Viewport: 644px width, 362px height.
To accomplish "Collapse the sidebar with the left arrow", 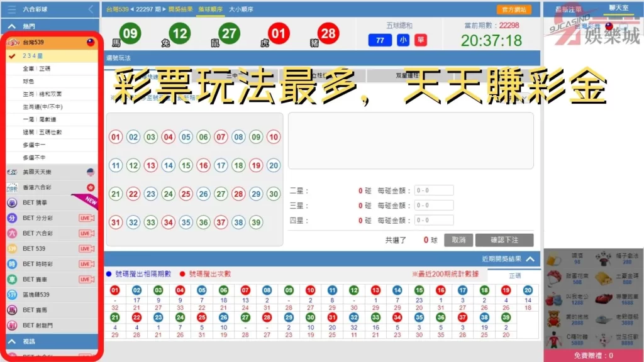I will [x=91, y=9].
